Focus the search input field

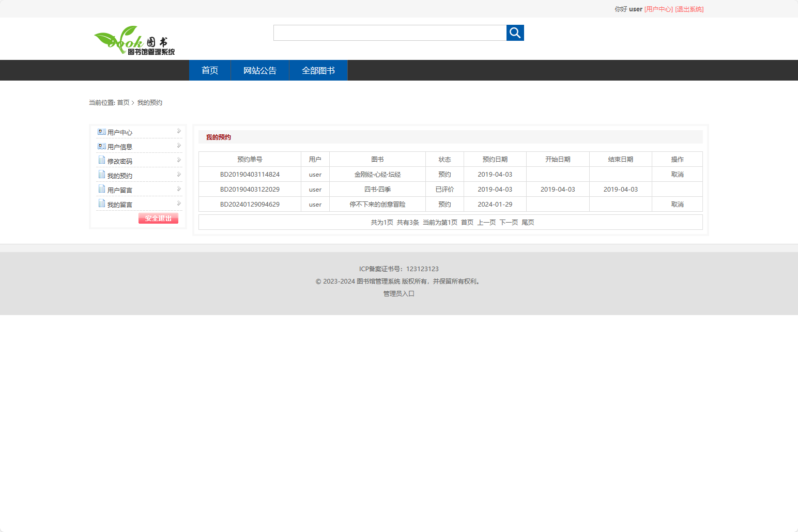pyautogui.click(x=390, y=33)
